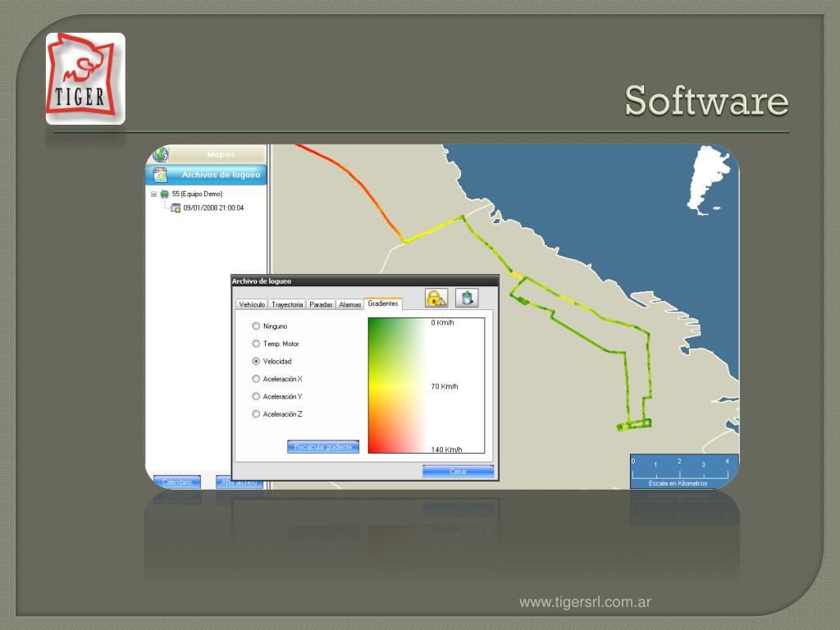Click the Calendario button
This screenshot has height=630, width=840.
click(x=177, y=482)
